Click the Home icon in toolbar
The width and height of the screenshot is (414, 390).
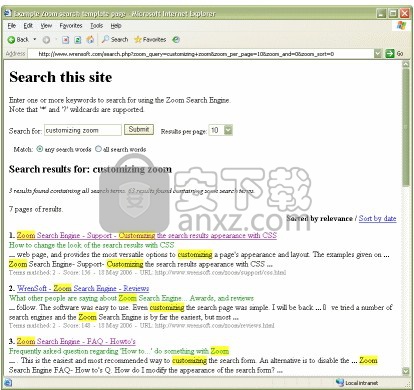click(90, 40)
